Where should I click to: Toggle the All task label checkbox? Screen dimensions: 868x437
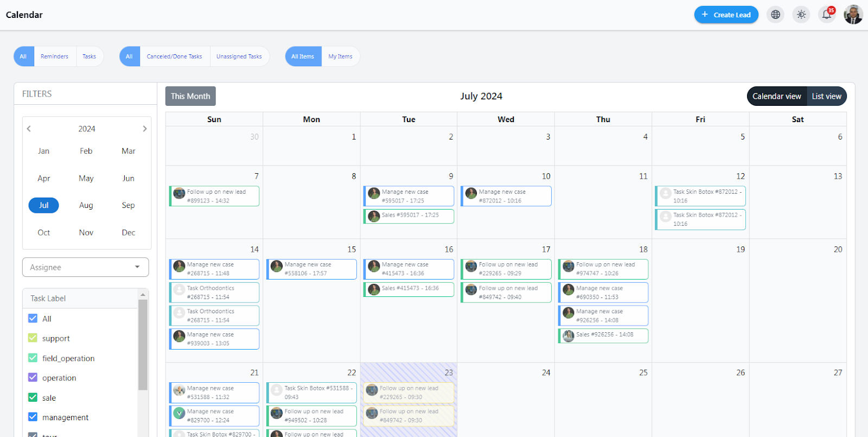click(33, 319)
